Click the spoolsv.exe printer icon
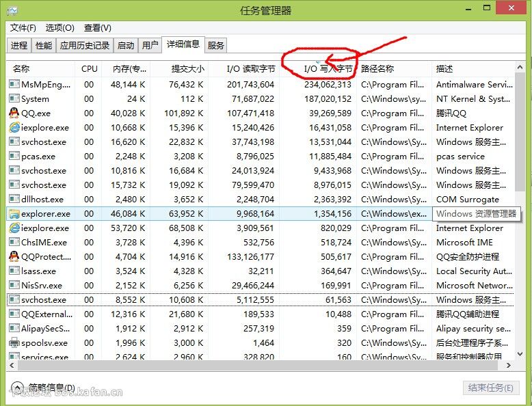 click(x=14, y=342)
